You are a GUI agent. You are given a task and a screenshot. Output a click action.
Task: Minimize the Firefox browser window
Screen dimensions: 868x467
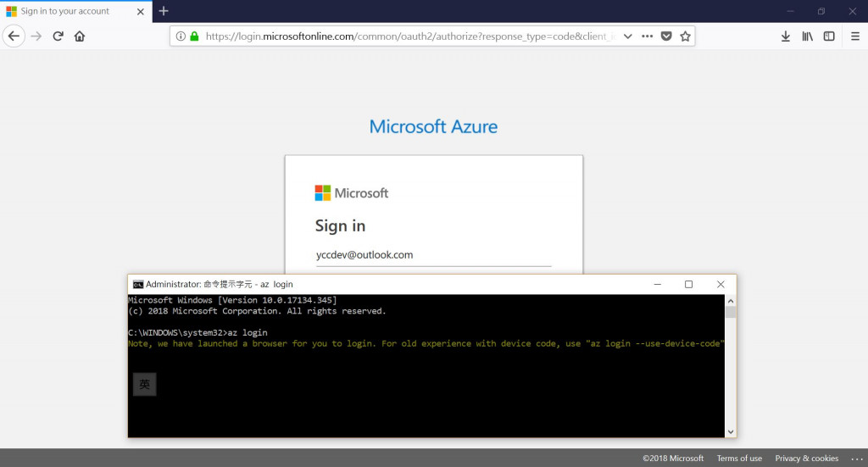791,11
